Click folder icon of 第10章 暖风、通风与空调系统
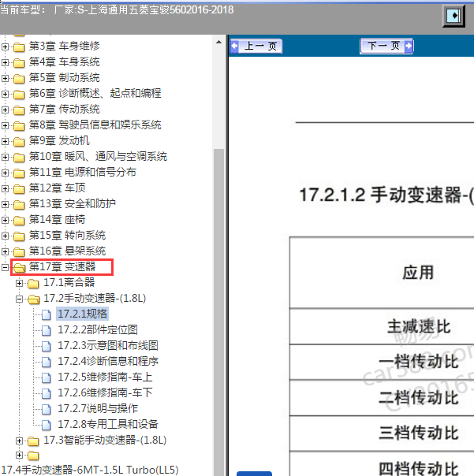The height and width of the screenshot is (476, 474). tap(19, 158)
